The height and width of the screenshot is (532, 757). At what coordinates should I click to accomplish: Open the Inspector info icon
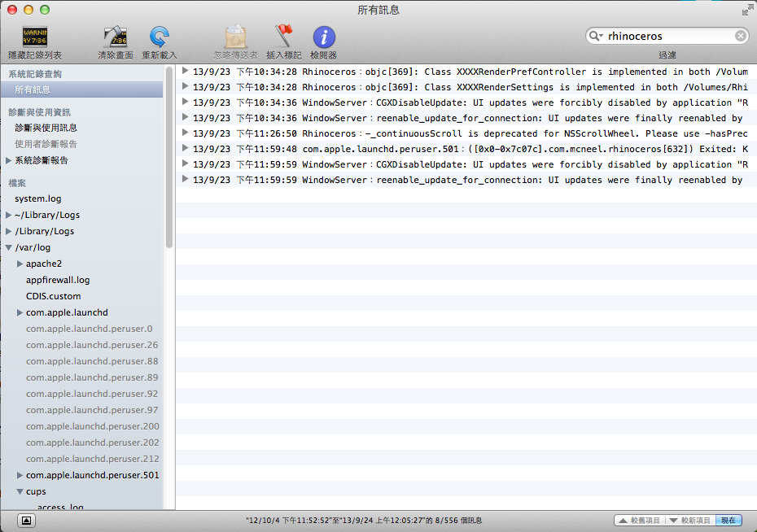click(x=324, y=37)
